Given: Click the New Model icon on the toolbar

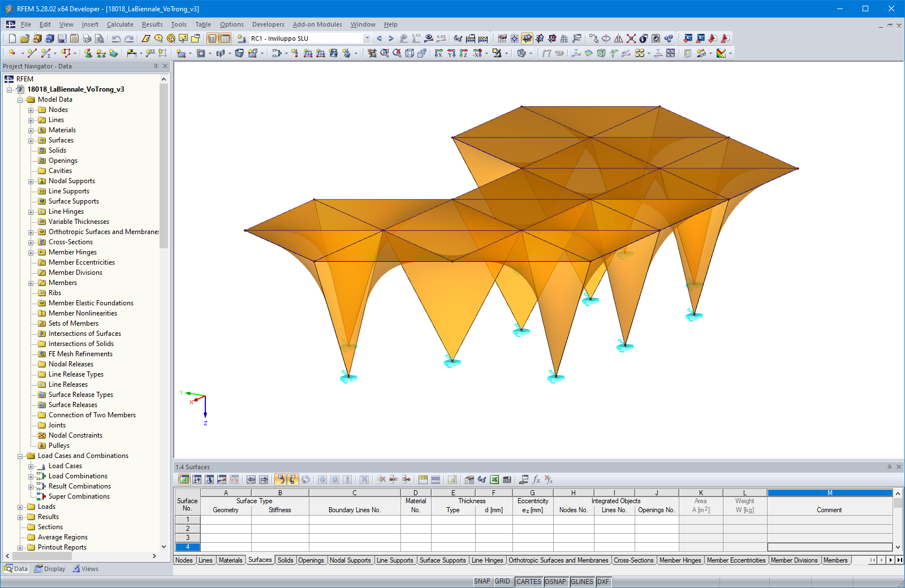Looking at the screenshot, I should [11, 38].
